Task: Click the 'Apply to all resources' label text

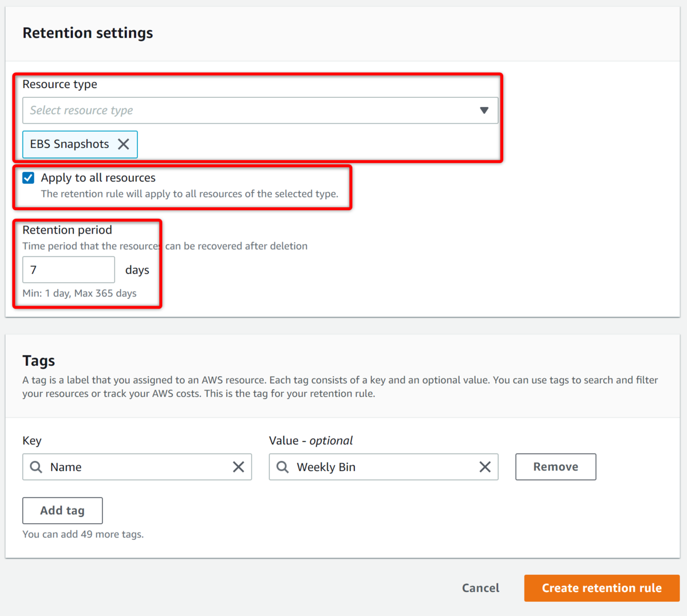Action: (x=98, y=178)
